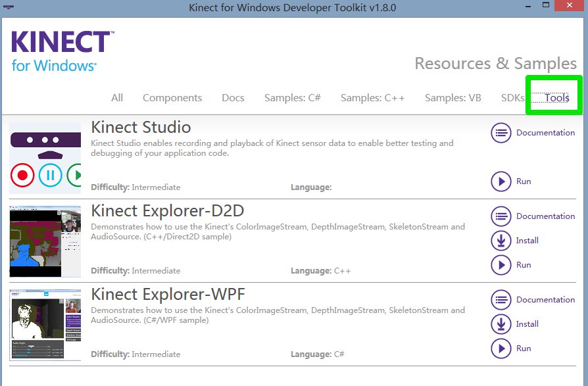Click the Kinect Explorer-WPF Install download icon

pos(501,324)
